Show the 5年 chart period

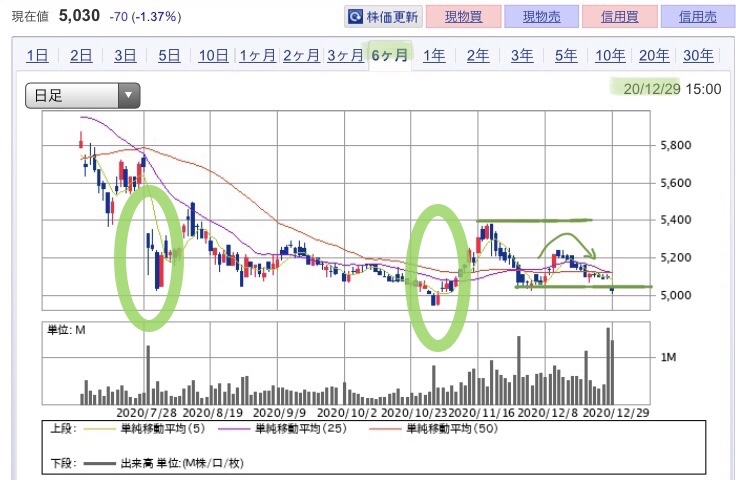pyautogui.click(x=566, y=55)
